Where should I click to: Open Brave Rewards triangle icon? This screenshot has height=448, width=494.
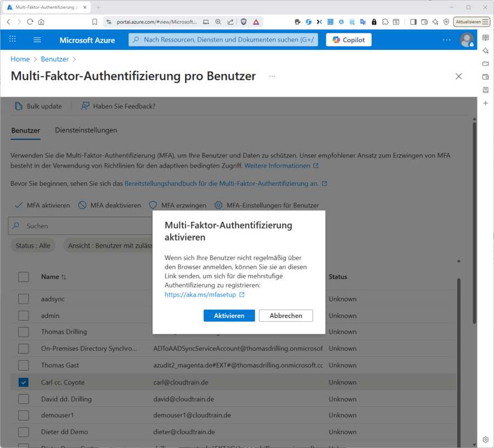pyautogui.click(x=256, y=22)
